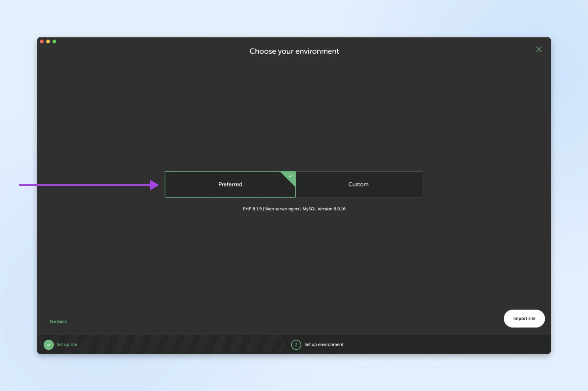
Task: Click the step 2 circle icon
Action: 296,345
